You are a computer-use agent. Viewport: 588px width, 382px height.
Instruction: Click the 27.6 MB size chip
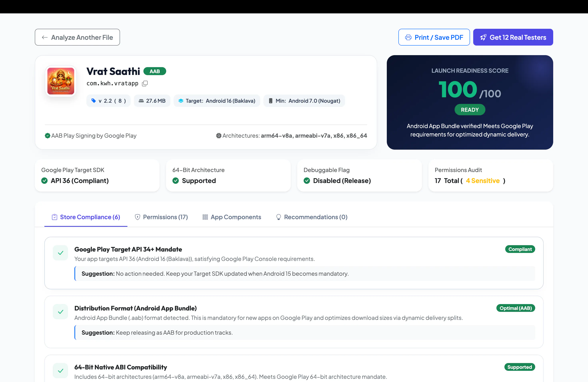[152, 101]
